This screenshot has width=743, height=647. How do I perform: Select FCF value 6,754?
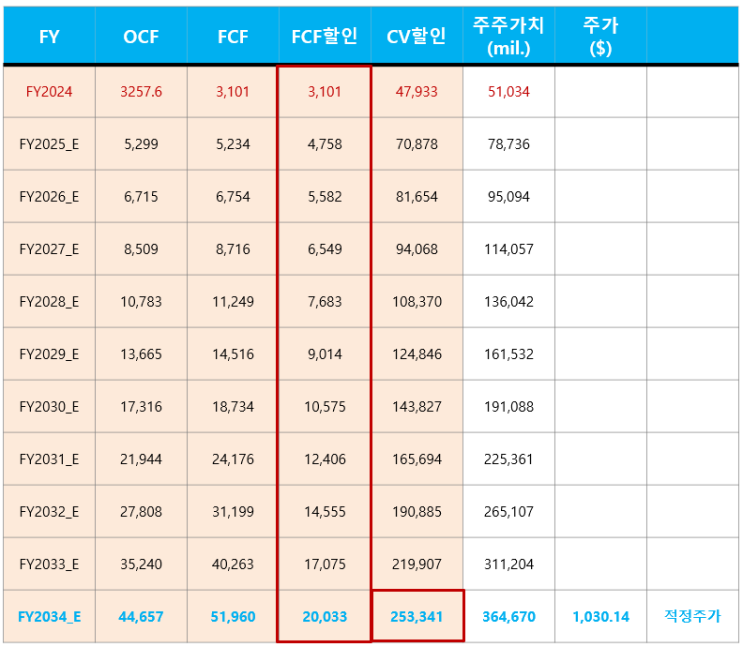tap(233, 197)
